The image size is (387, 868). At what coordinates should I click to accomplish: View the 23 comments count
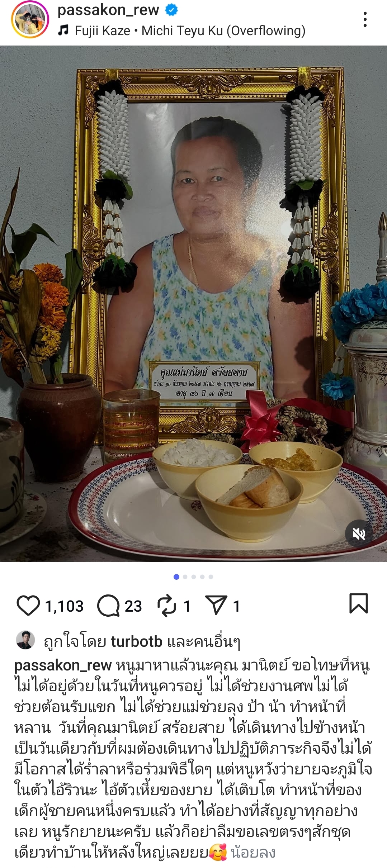(133, 606)
